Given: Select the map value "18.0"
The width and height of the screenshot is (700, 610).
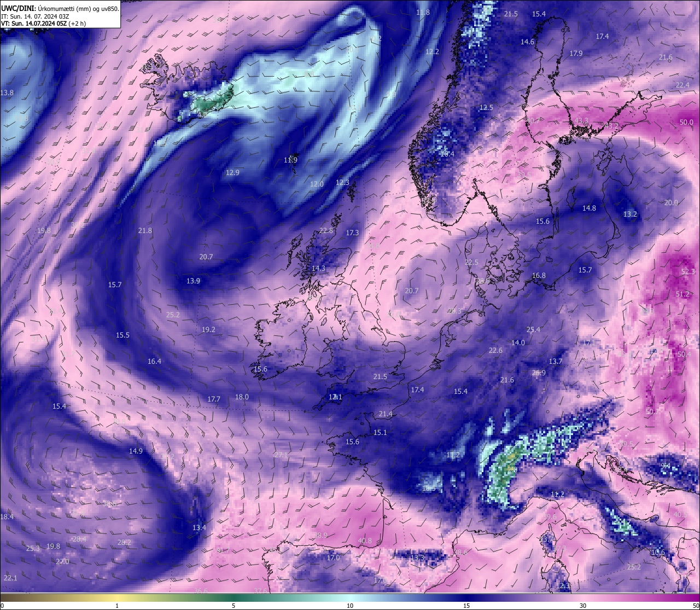Looking at the screenshot, I should click(x=242, y=397).
